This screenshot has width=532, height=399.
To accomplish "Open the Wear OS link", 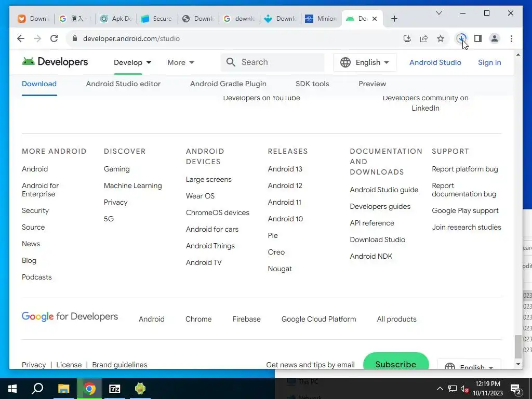I will 200,196.
